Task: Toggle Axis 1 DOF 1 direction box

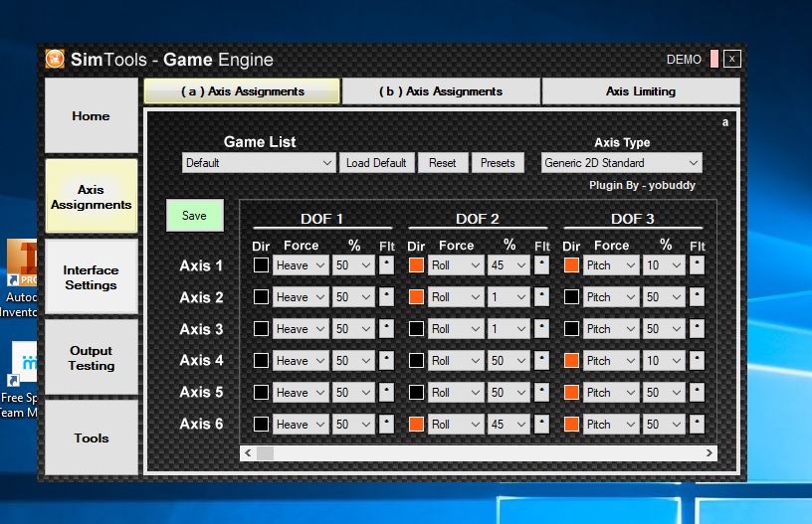Action: click(261, 265)
